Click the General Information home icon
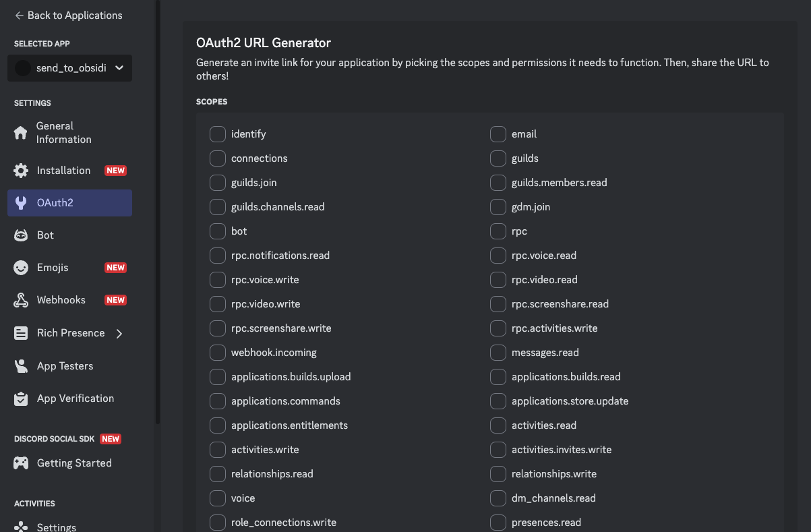This screenshot has width=811, height=532. pyautogui.click(x=21, y=133)
